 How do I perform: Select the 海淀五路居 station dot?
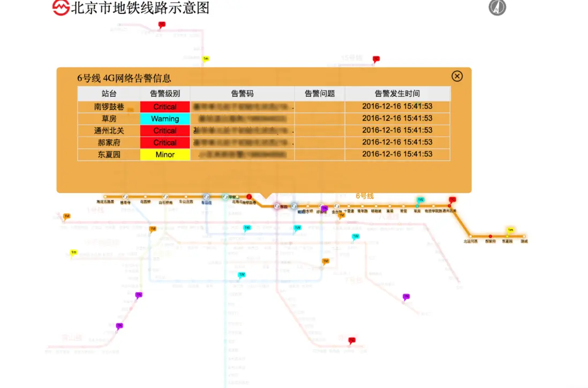[x=105, y=196]
